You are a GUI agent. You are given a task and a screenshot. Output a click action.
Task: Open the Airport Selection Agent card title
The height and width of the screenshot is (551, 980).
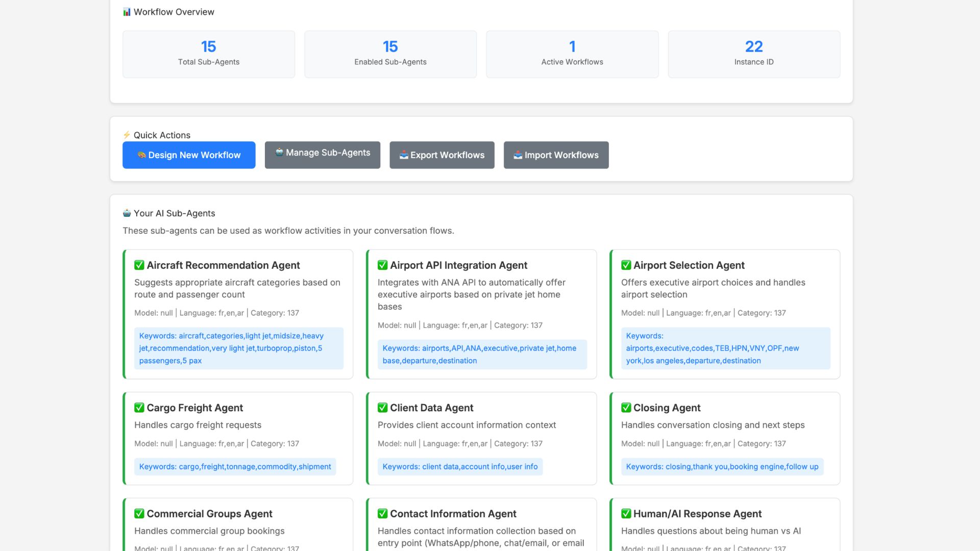689,265
